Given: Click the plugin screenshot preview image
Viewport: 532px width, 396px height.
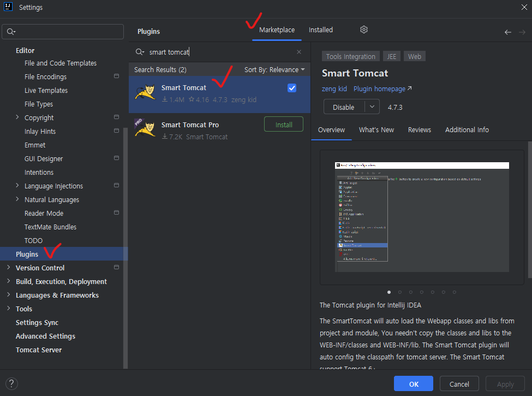Looking at the screenshot, I should tap(422, 217).
